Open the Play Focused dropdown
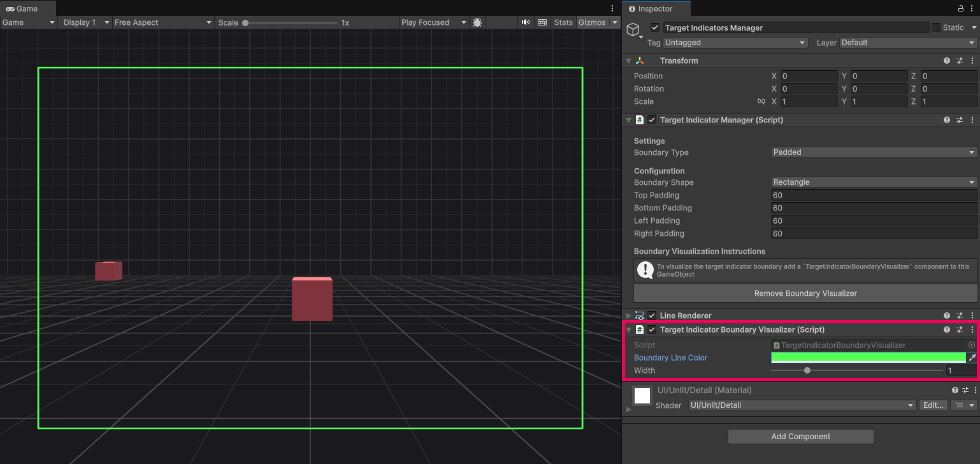Viewport: 980px width, 464px height. [x=433, y=22]
